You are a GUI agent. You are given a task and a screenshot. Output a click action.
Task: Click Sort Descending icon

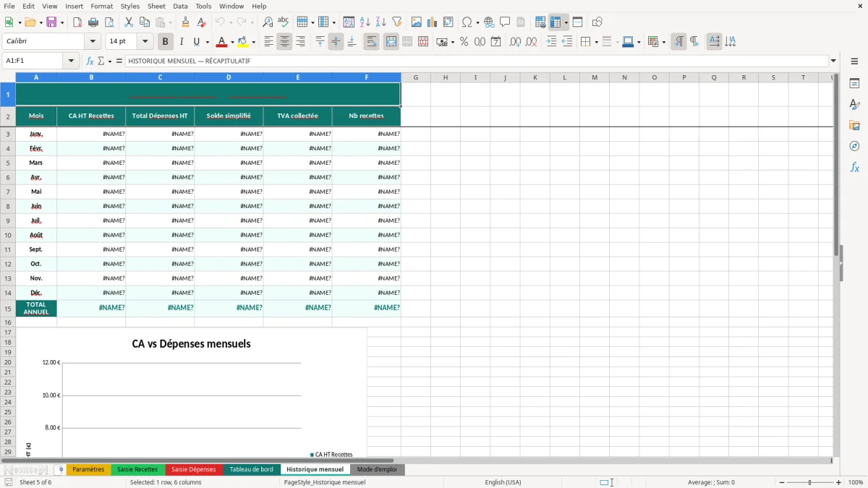tap(381, 22)
